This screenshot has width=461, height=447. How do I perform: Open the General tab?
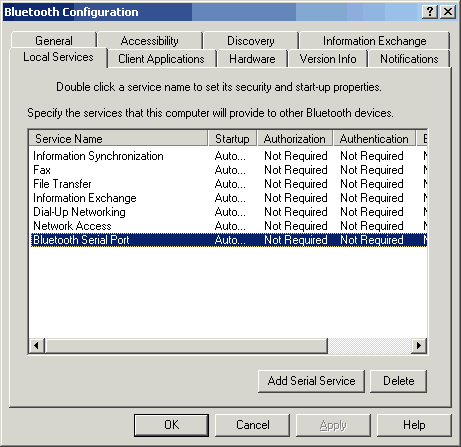tap(54, 41)
